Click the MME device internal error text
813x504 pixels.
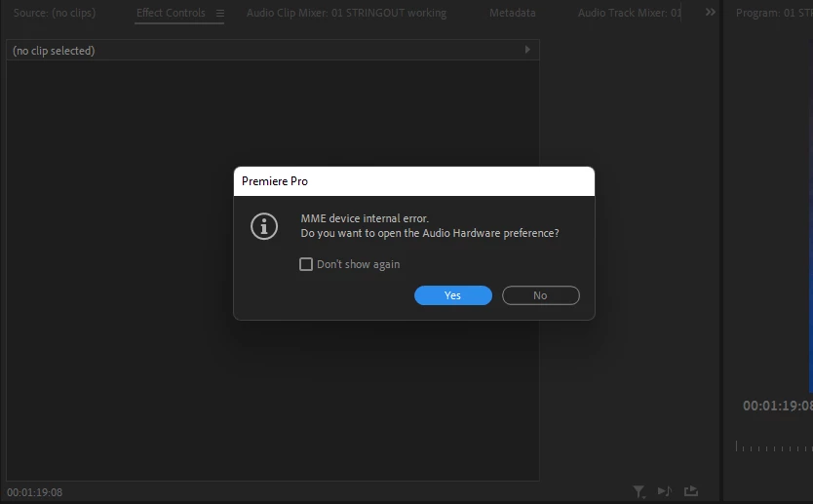(x=365, y=218)
